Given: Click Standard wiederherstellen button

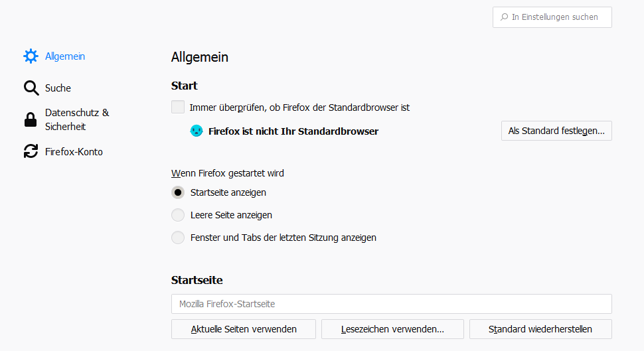Looking at the screenshot, I should (x=540, y=329).
